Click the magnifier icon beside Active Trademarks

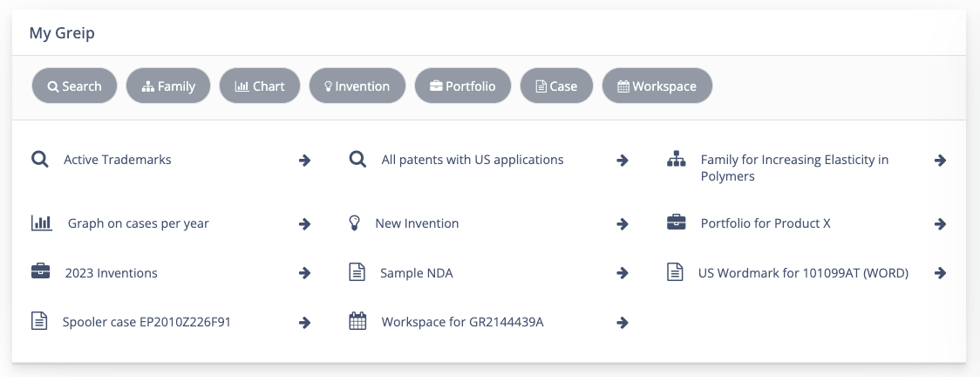39,160
